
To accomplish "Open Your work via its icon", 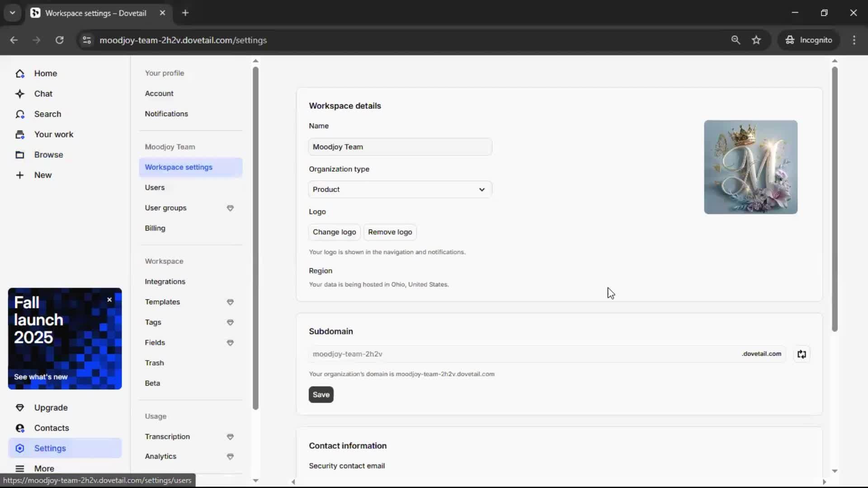I will pyautogui.click(x=20, y=134).
